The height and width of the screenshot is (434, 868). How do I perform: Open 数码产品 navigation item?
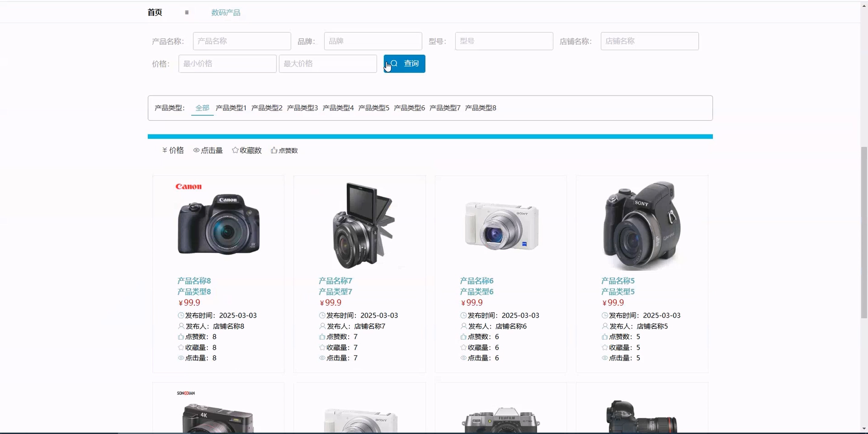click(x=225, y=12)
